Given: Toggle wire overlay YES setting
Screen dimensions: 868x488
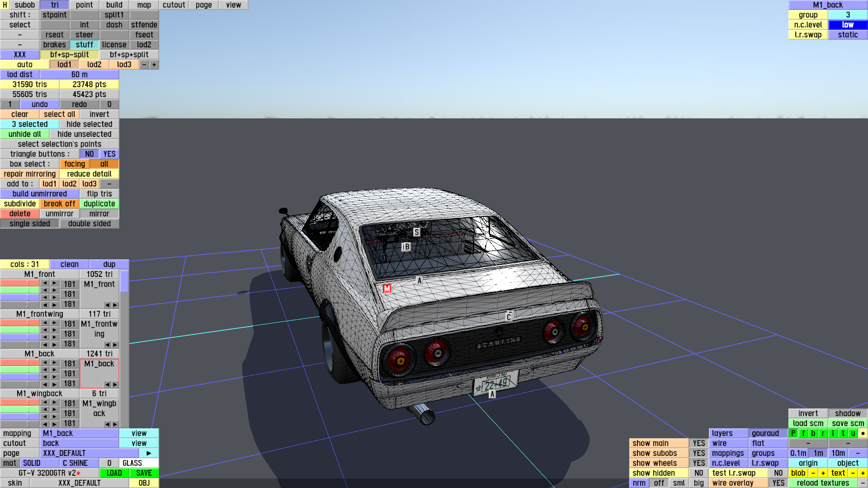Looking at the screenshot, I should [x=778, y=483].
